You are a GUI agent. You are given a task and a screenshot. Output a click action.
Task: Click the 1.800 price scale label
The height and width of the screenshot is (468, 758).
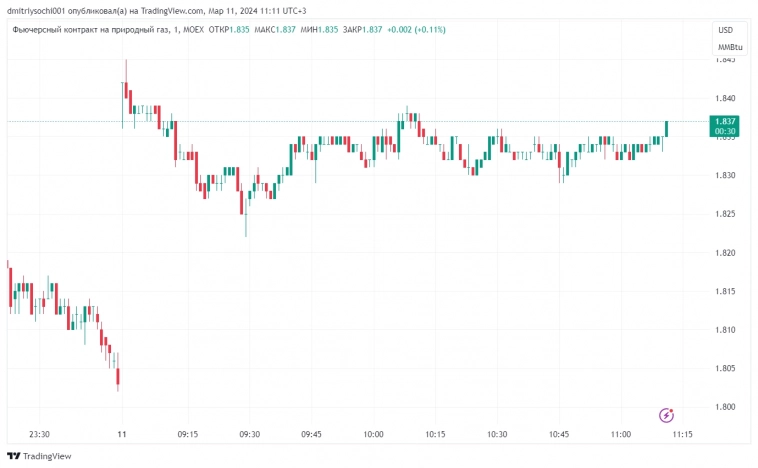tap(725, 407)
